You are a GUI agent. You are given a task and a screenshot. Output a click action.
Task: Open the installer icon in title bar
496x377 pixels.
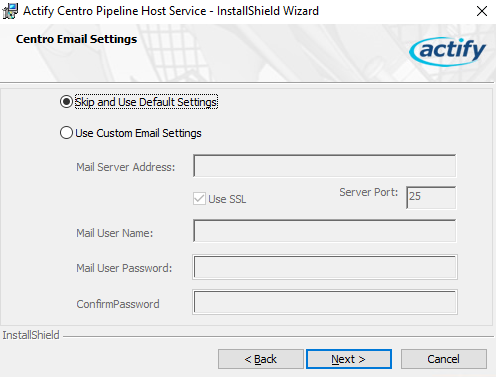pyautogui.click(x=10, y=11)
